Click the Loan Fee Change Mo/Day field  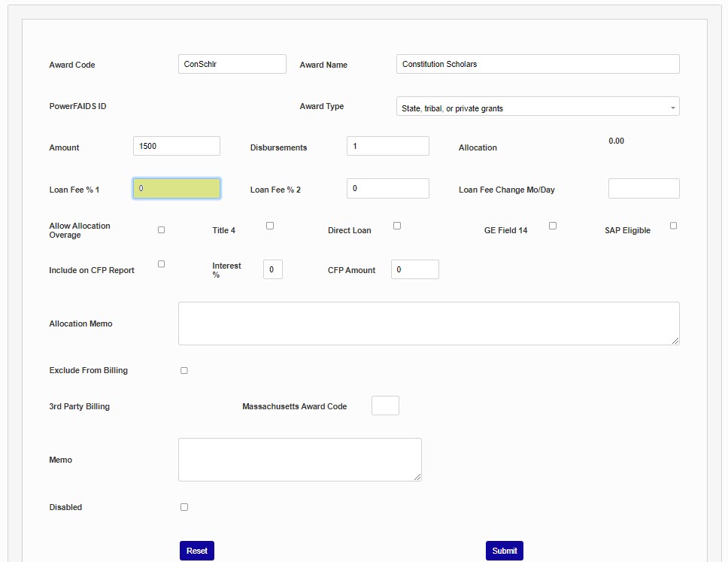tap(643, 188)
